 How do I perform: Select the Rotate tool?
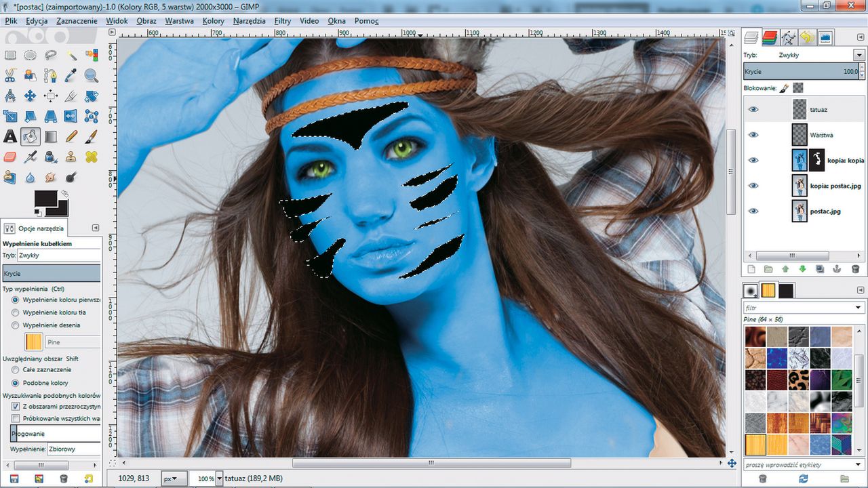click(x=92, y=96)
